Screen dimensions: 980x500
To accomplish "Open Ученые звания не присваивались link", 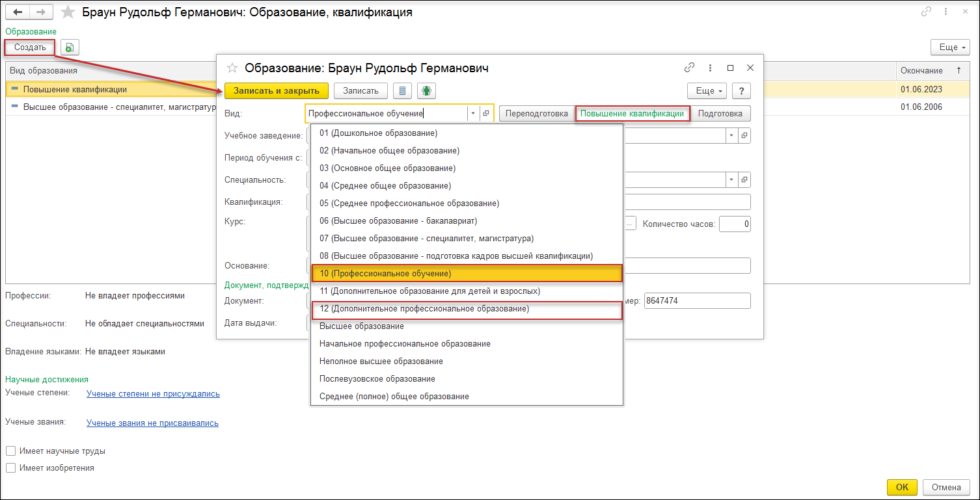I will coord(152,423).
